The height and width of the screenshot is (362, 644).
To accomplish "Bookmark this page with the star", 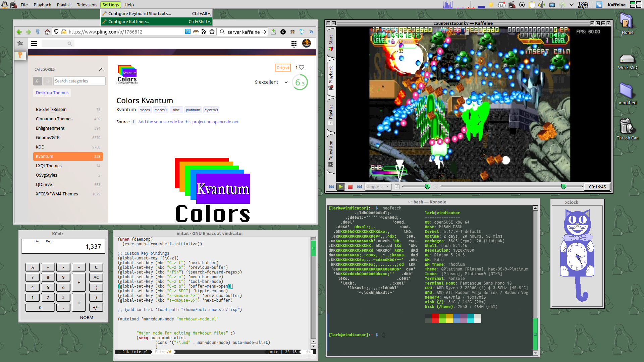I will [x=212, y=32].
